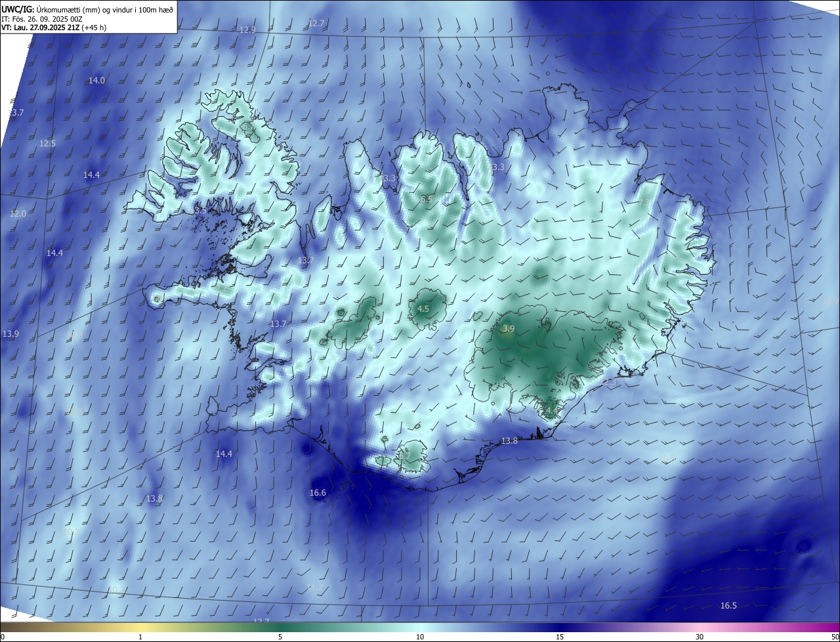Screen dimensions: 840x642
Task: Click the 'IT: Fös. 26. 09. 2025 00Z' line
Action: click(x=41, y=19)
